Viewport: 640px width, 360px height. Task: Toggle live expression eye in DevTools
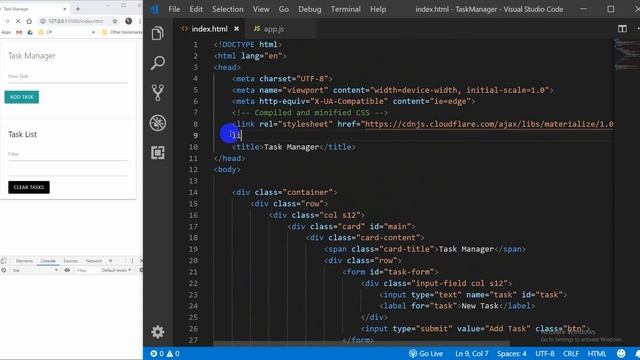tap(67, 270)
